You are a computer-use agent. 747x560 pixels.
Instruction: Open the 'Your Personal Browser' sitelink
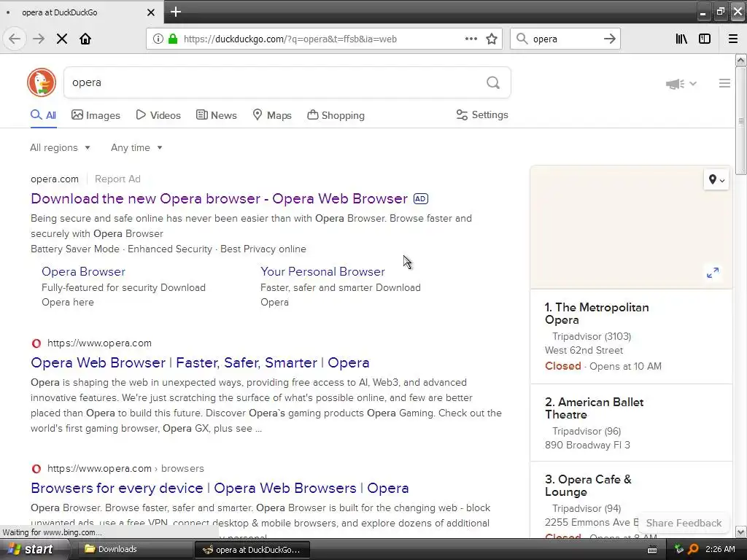pyautogui.click(x=322, y=271)
